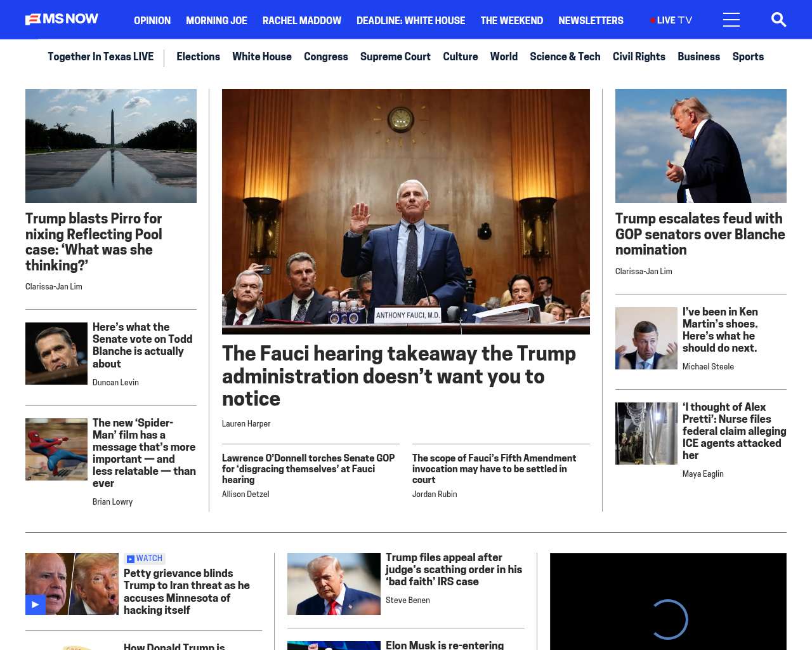
Task: Select the White House topic
Action: click(x=262, y=56)
